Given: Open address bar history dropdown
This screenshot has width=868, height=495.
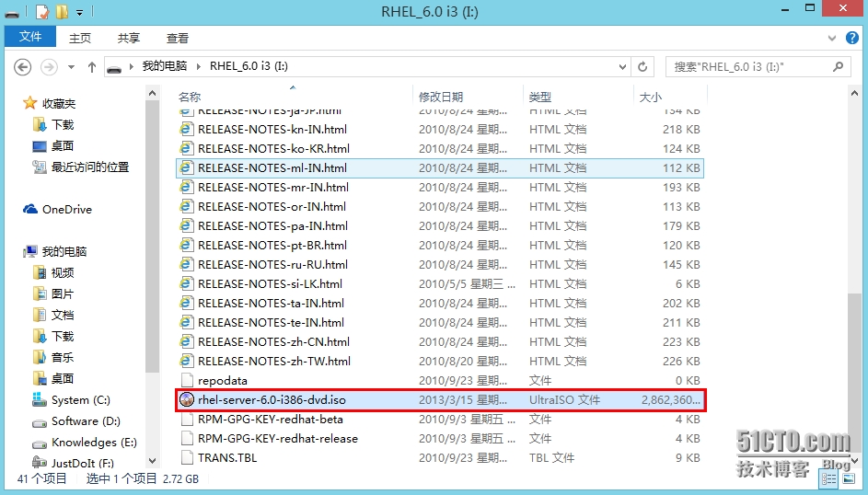Looking at the screenshot, I should [623, 67].
